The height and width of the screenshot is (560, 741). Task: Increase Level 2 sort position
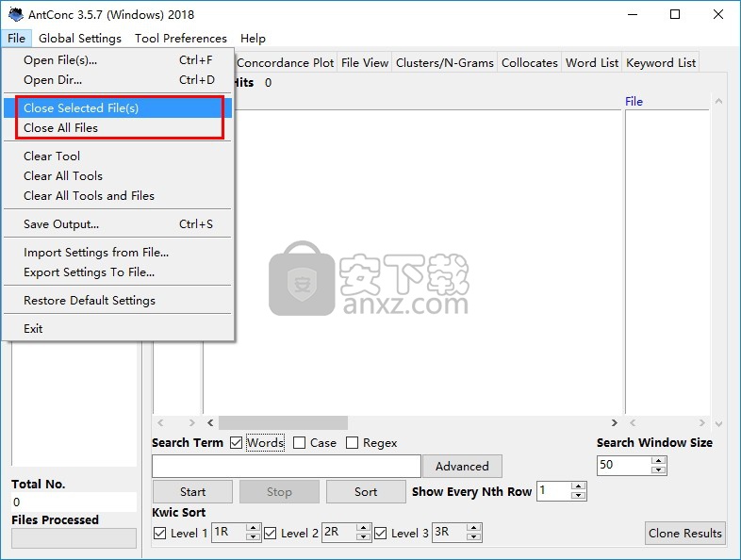[363, 528]
